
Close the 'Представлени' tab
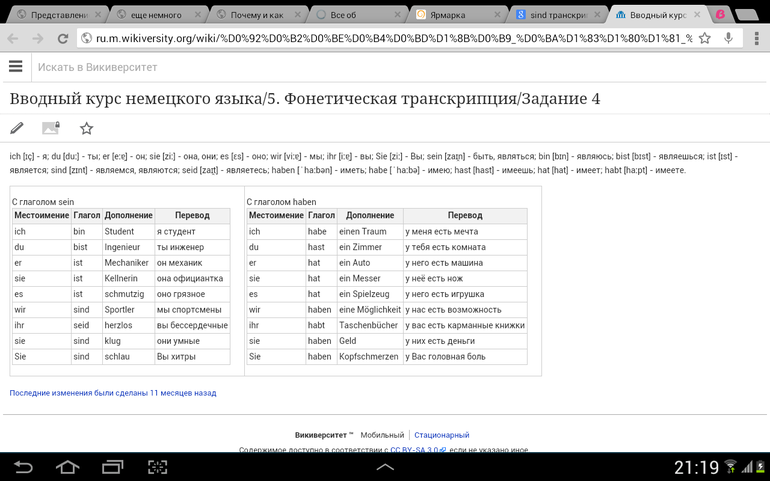coord(98,15)
